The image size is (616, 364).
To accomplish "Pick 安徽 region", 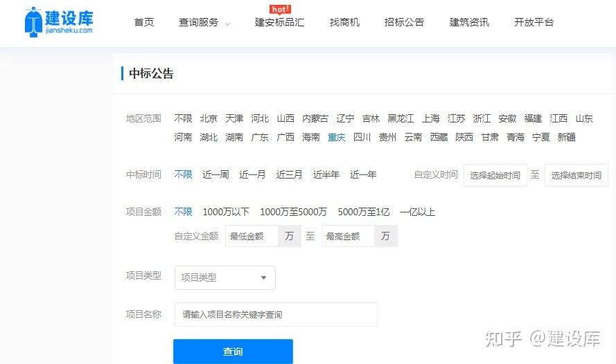I will tap(507, 118).
